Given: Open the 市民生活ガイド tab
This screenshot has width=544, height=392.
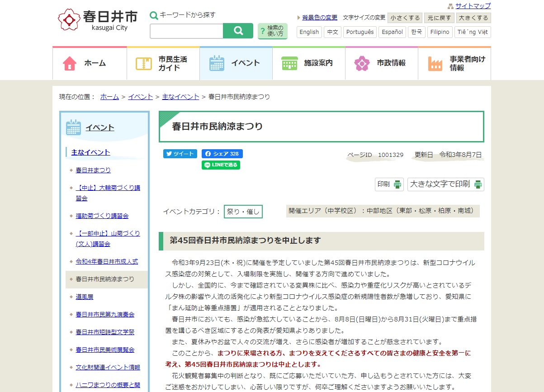Looking at the screenshot, I should click(163, 63).
